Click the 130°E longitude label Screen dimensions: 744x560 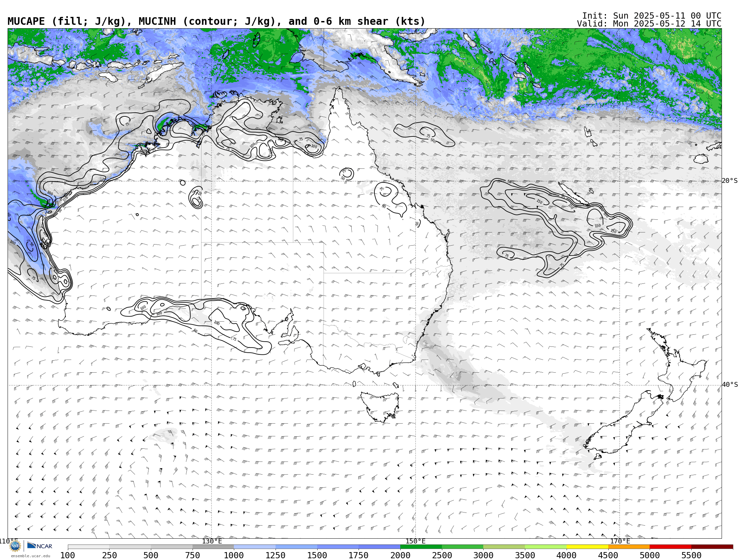[x=212, y=541]
